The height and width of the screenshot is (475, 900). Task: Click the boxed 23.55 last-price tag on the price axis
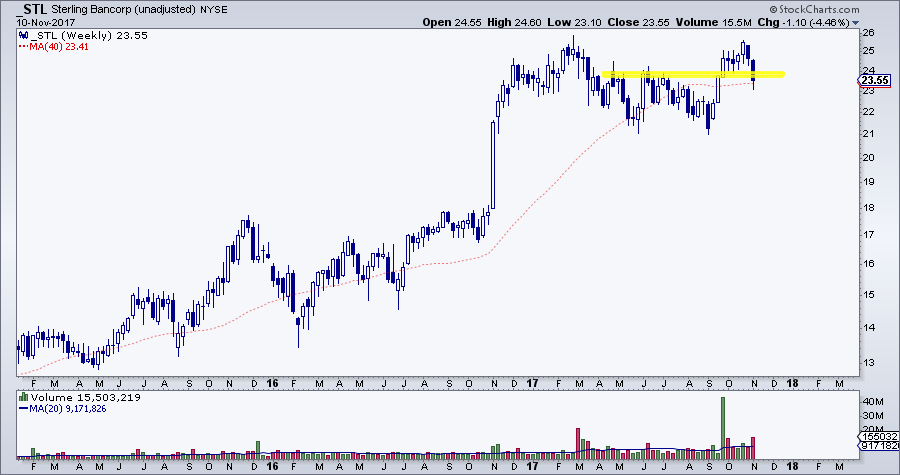pyautogui.click(x=875, y=80)
